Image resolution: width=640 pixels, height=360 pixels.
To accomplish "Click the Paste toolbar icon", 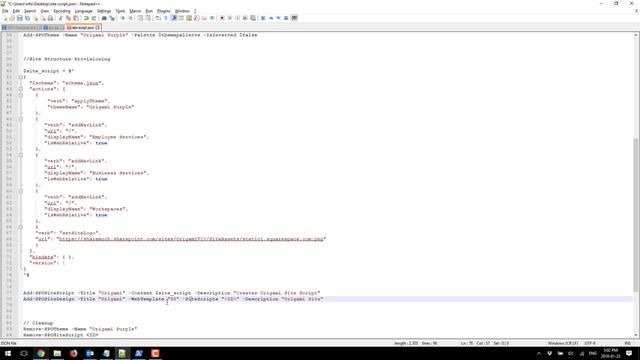I will (76, 18).
